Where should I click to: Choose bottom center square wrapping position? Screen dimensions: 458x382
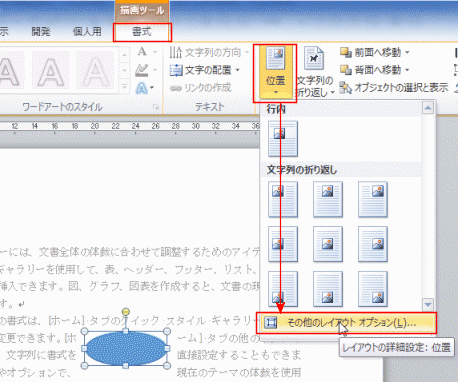(328, 289)
